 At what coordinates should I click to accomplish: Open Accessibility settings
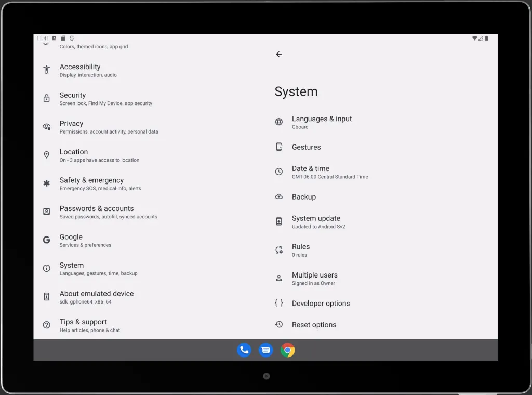click(149, 70)
